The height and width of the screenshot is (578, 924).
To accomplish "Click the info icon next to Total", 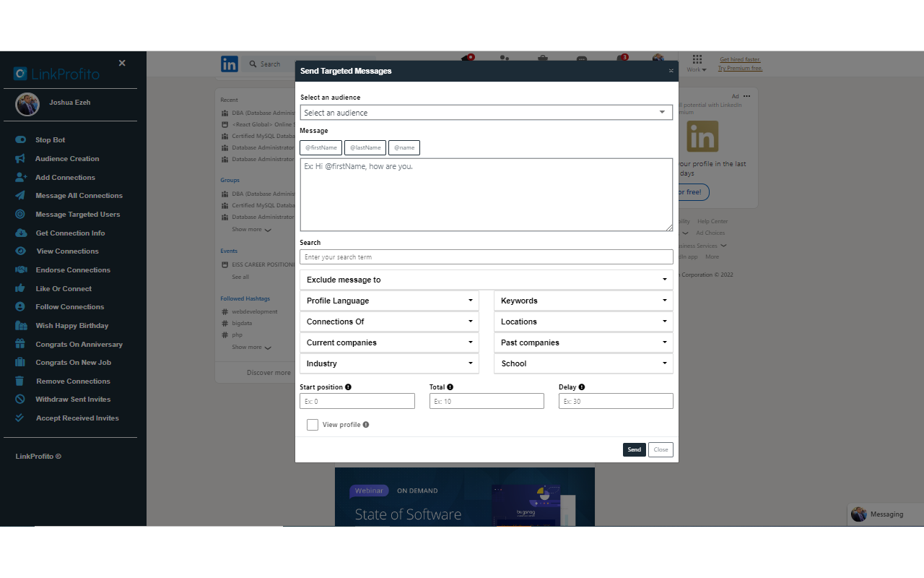I will tap(450, 387).
